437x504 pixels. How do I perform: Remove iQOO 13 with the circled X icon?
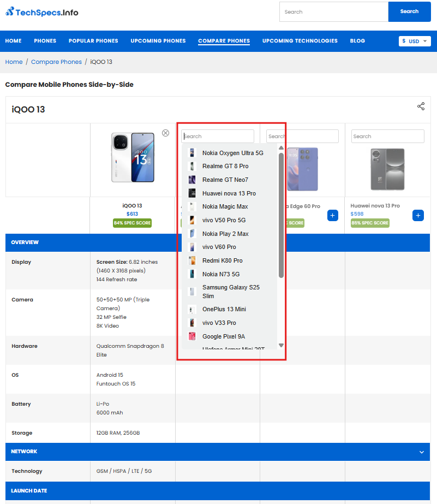click(x=165, y=133)
